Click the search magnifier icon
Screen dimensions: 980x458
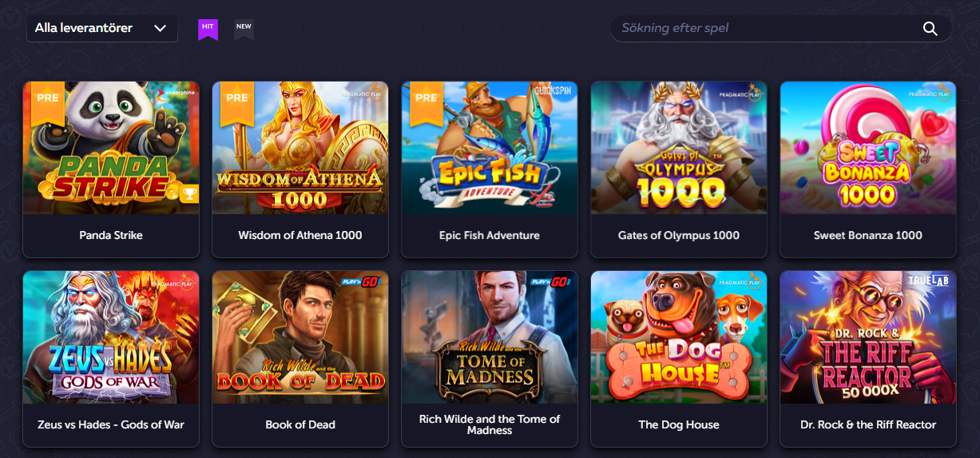pos(930,29)
